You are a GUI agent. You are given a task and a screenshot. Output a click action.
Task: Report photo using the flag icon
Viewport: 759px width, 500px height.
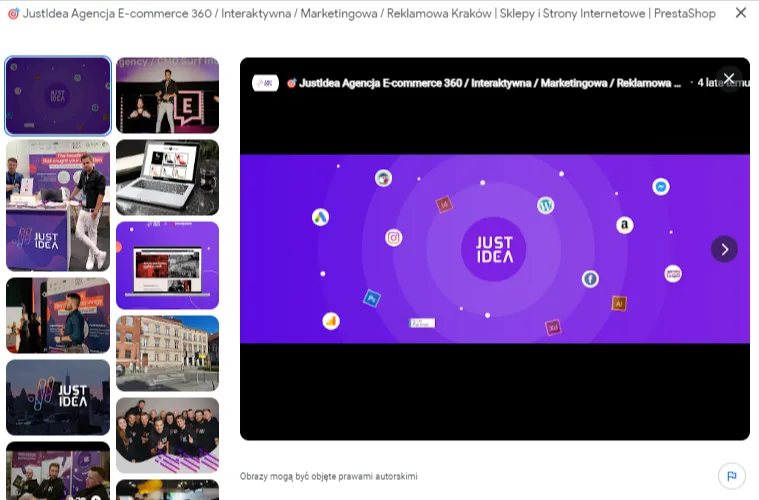[731, 476]
